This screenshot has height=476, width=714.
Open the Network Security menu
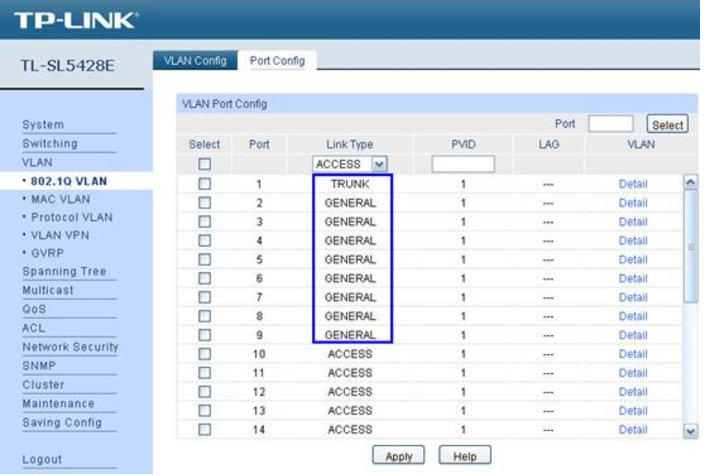click(69, 347)
